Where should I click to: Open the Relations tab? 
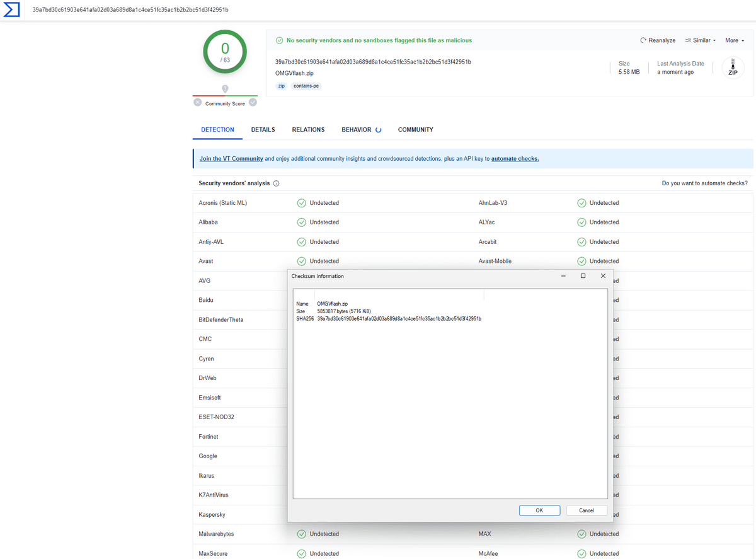(x=308, y=130)
